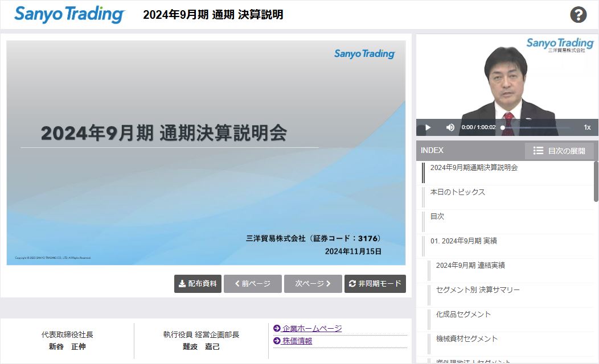Go to next page 次ページ
The image size is (599, 364).
pos(313,283)
